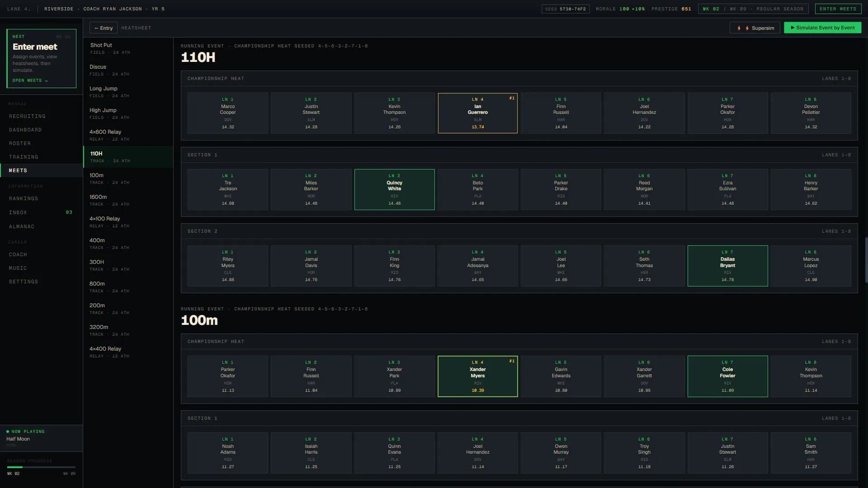Screen dimensions: 868x488
Task: Select Quincy White's highlighted lane card
Action: pos(394,189)
